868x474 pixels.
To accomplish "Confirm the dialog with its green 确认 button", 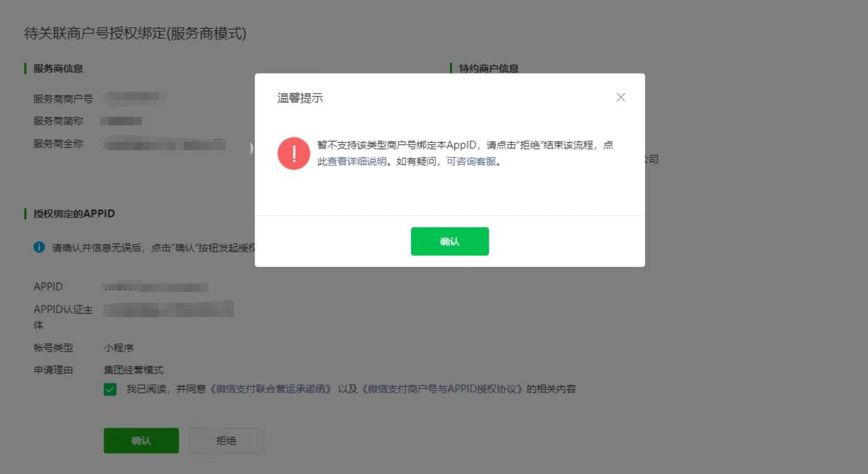I will click(450, 241).
